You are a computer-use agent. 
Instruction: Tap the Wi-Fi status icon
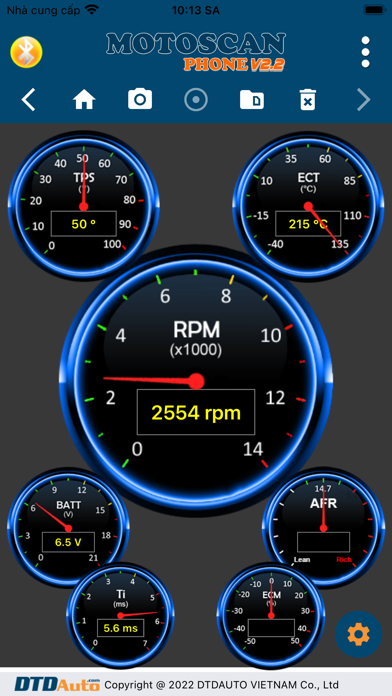(92, 10)
